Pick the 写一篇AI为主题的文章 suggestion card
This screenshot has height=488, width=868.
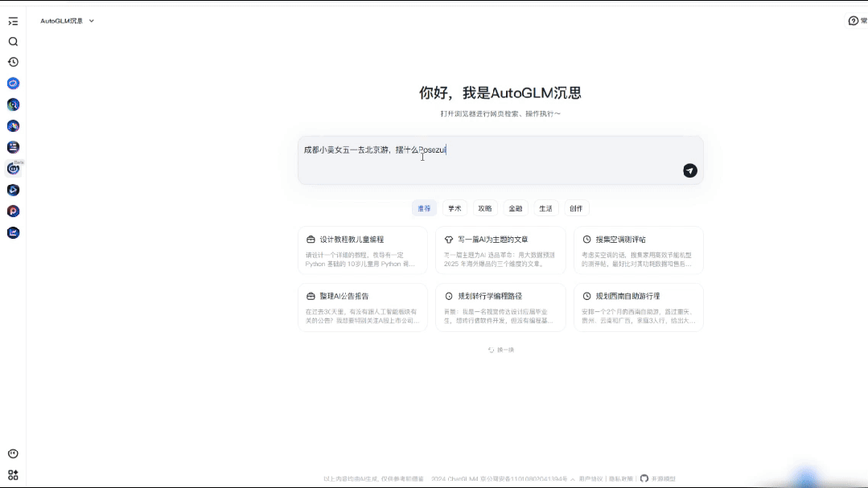(500, 251)
